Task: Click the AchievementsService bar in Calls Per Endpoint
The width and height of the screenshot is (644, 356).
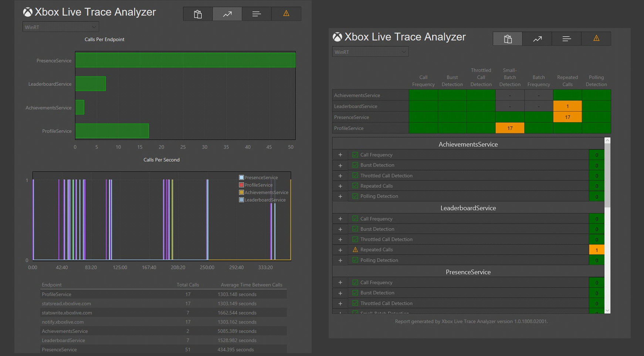Action: 80,107
